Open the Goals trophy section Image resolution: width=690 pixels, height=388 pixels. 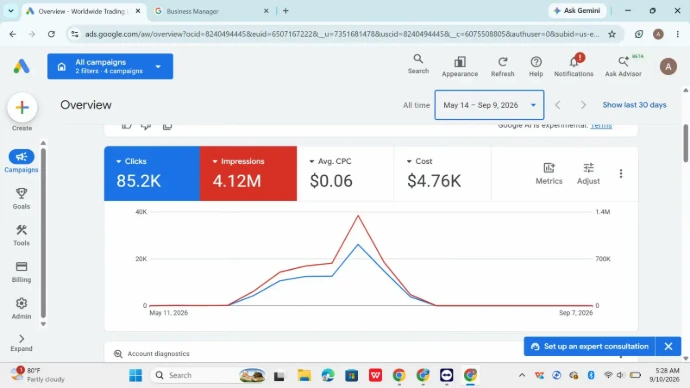21,198
